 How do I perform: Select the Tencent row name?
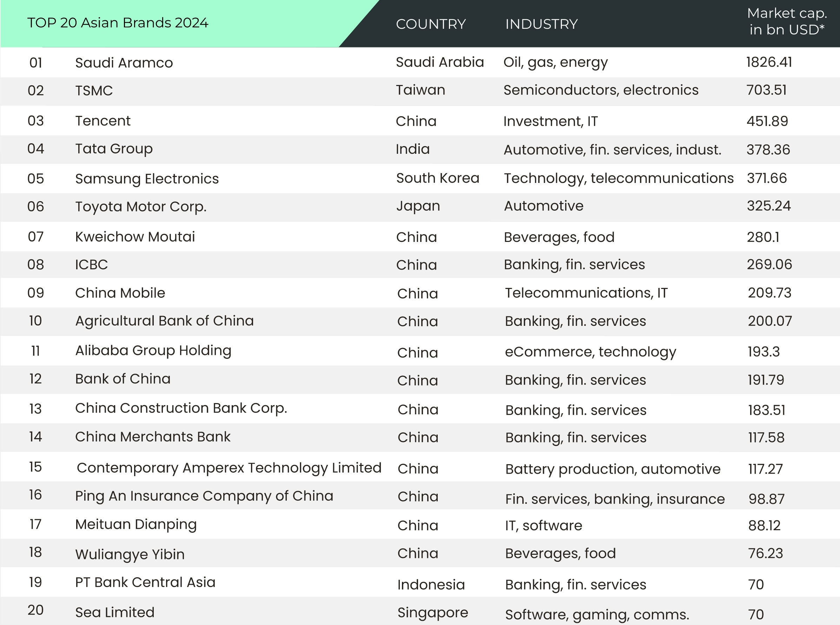pos(102,121)
